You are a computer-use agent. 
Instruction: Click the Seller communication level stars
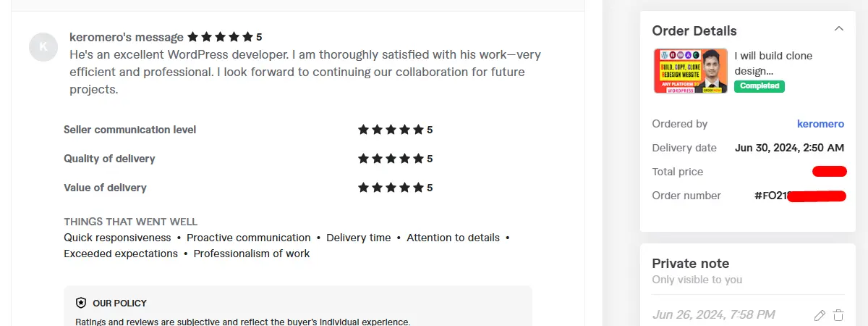[391, 130]
